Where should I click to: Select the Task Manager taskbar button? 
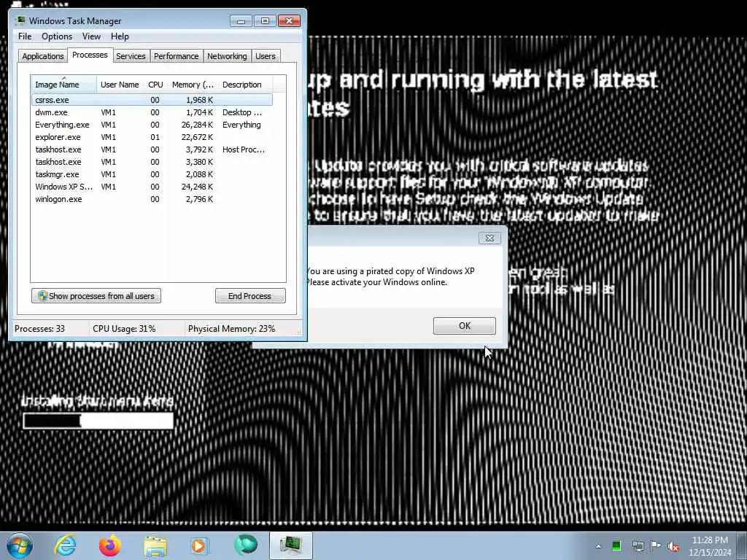(290, 545)
